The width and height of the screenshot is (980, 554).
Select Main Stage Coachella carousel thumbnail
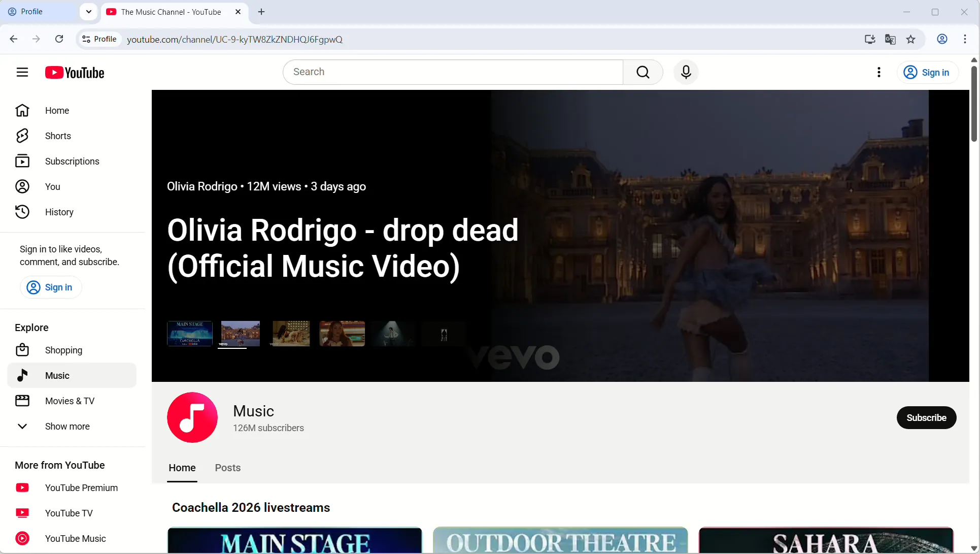(190, 334)
